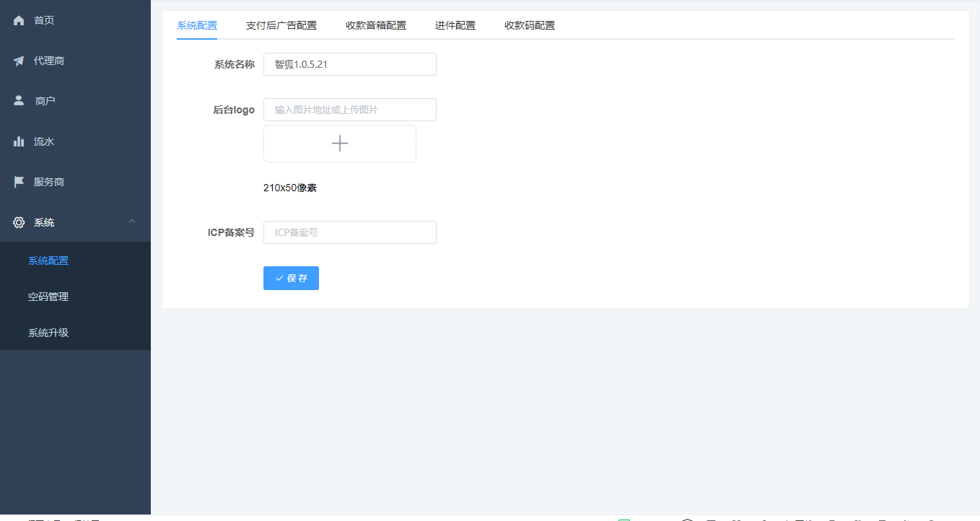Select the 进件配置 tab

[x=455, y=25]
